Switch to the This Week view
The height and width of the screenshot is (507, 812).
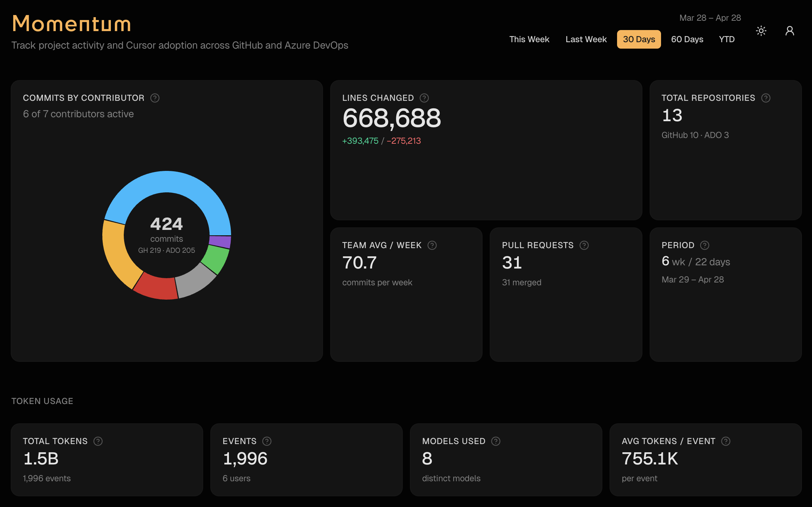coord(529,39)
